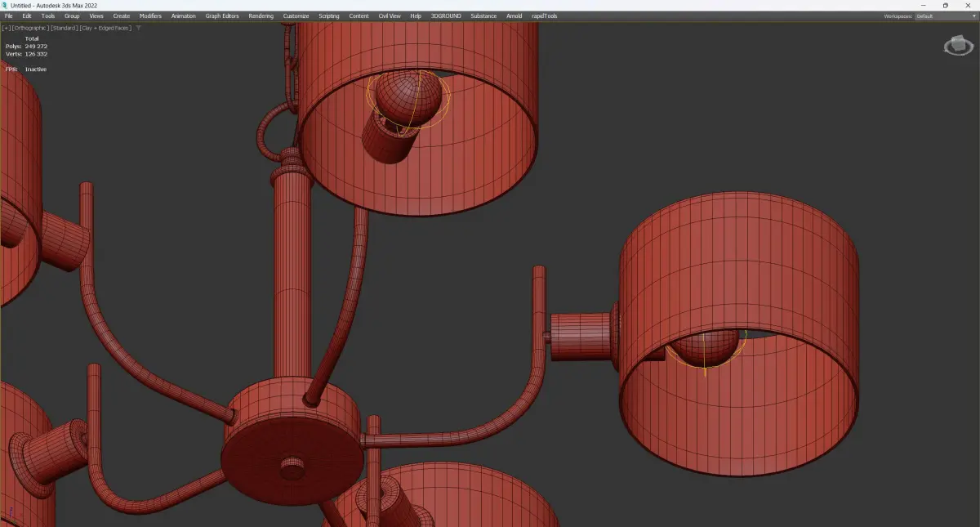980x527 pixels.
Task: Open the Workspaces Default dropdown
Action: [946, 16]
